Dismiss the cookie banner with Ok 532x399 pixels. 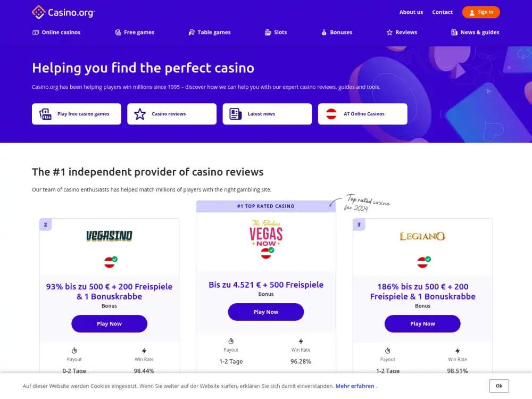tap(498, 386)
